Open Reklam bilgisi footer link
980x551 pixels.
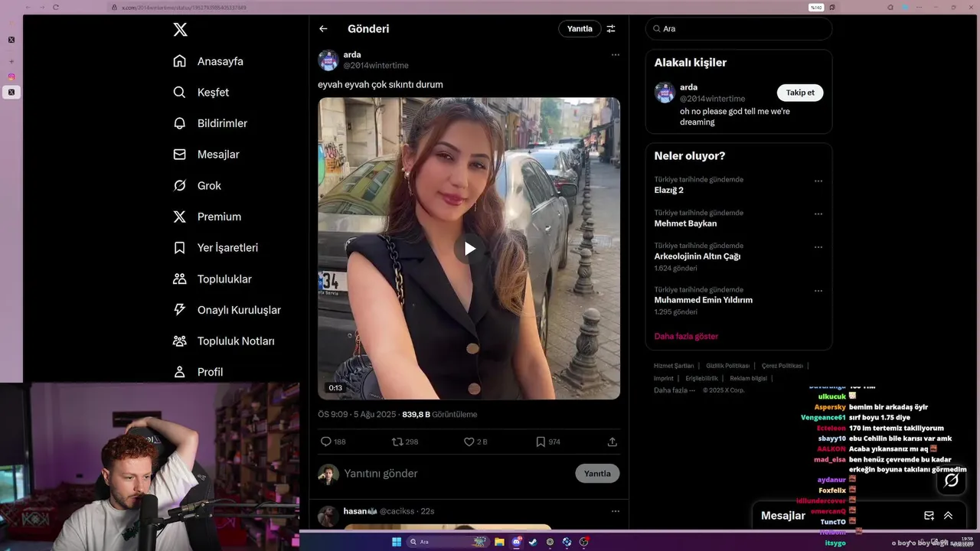pyautogui.click(x=748, y=378)
